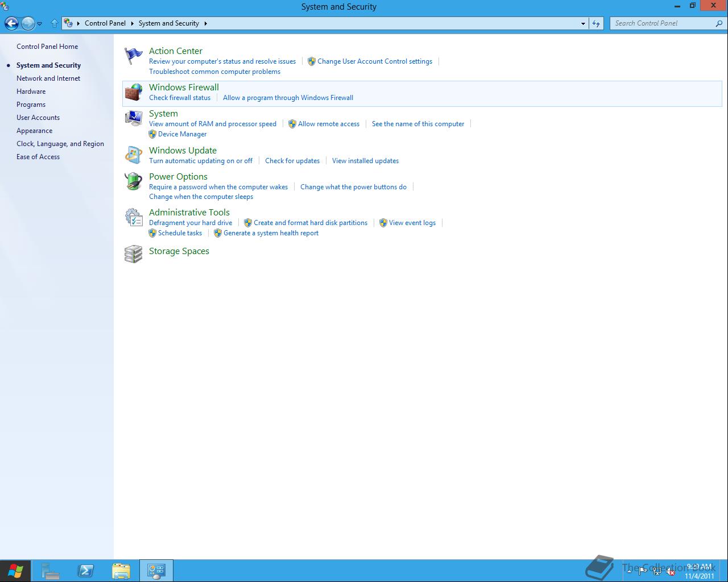Click Allow remote access link
This screenshot has width=728, height=582.
[x=329, y=124]
